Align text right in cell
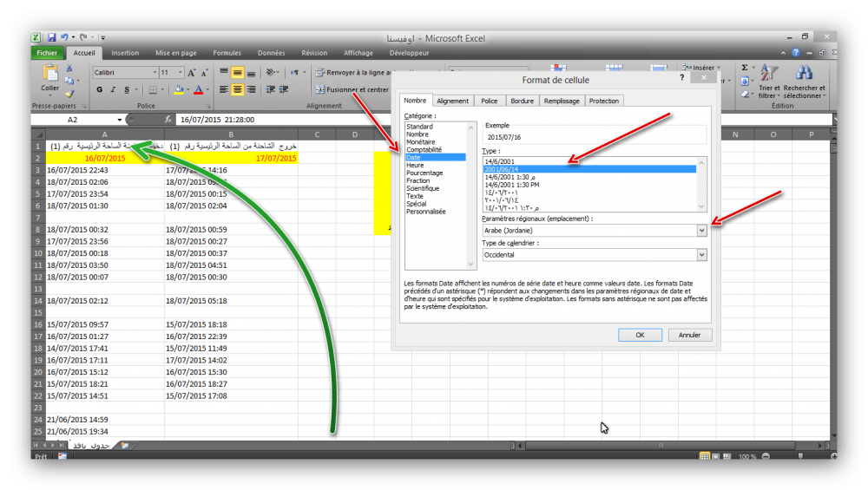The width and height of the screenshot is (868, 490). [x=252, y=89]
